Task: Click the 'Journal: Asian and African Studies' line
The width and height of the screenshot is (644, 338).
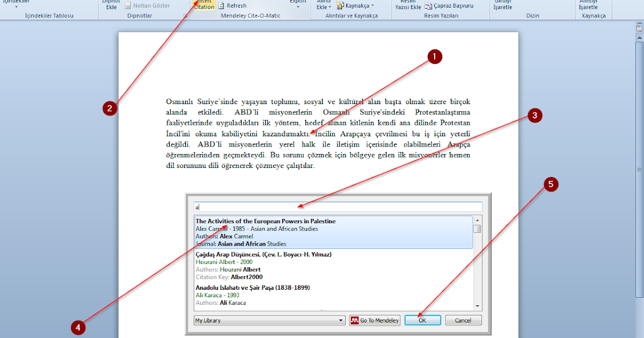Action: [x=241, y=244]
